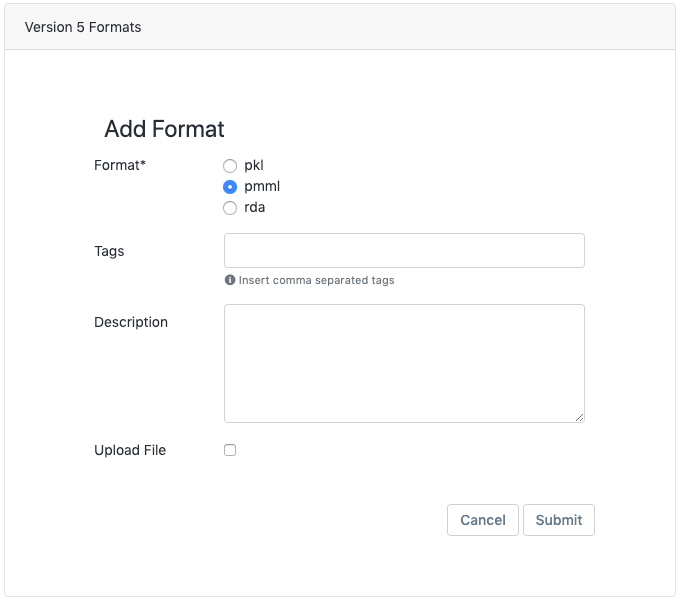The image size is (680, 600).
Task: Select the pmml radio button
Action: [x=230, y=187]
